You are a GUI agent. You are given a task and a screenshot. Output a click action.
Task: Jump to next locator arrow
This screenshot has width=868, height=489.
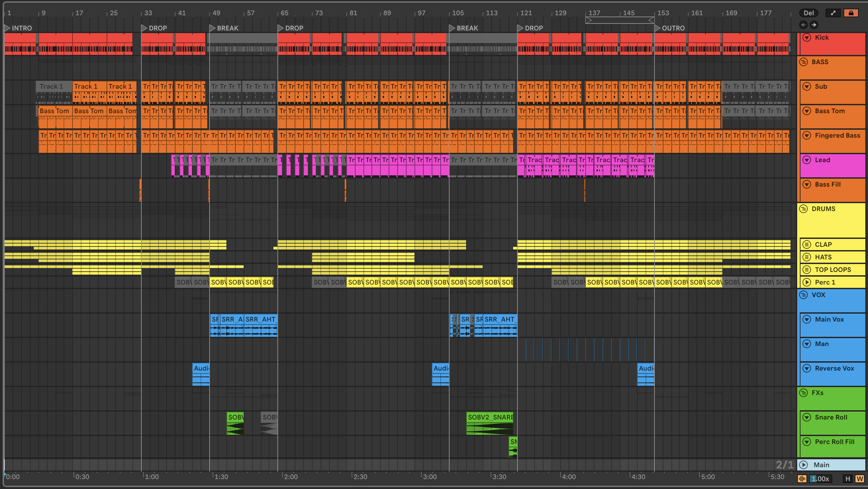(814, 24)
